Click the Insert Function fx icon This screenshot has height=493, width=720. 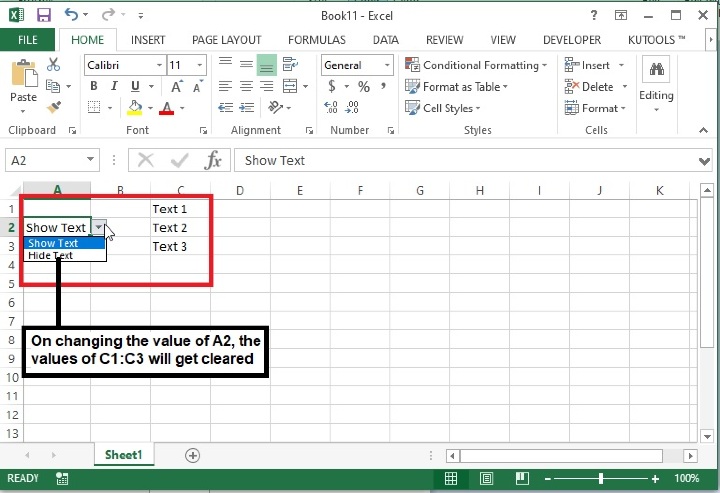pyautogui.click(x=213, y=160)
